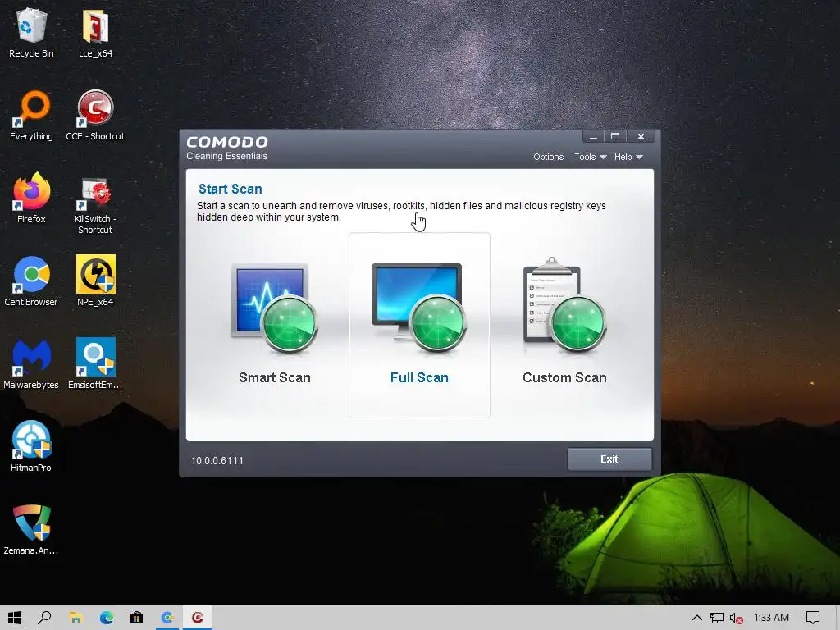Screen dimensions: 840x630
Task: Select the Cent Browser desktop shortcut
Action: (31, 282)
